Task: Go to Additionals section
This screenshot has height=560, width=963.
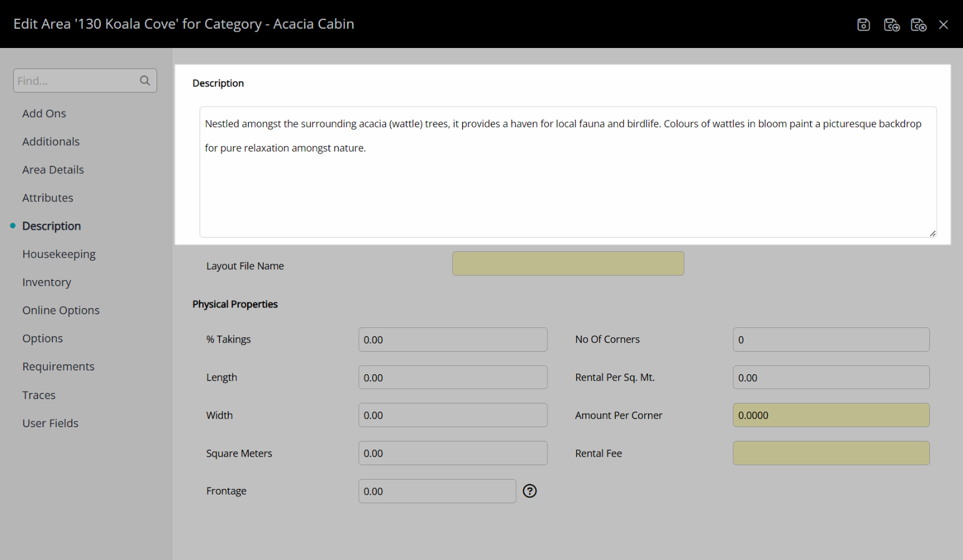Action: (x=51, y=142)
